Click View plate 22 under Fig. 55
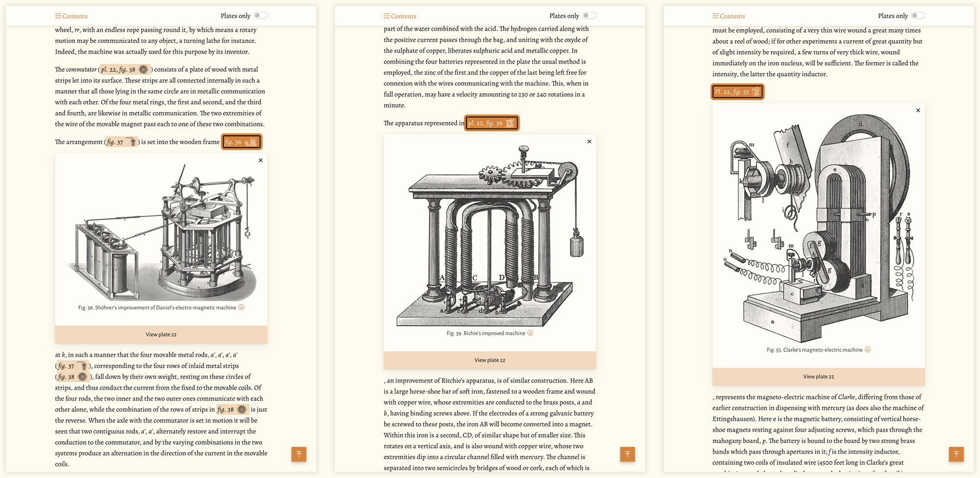This screenshot has height=478, width=980. [818, 377]
